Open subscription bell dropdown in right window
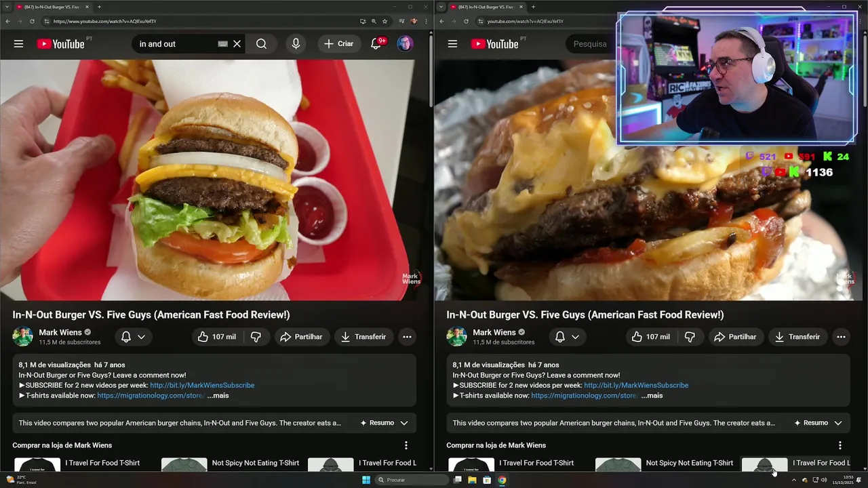The height and width of the screenshot is (488, 868). 567,337
